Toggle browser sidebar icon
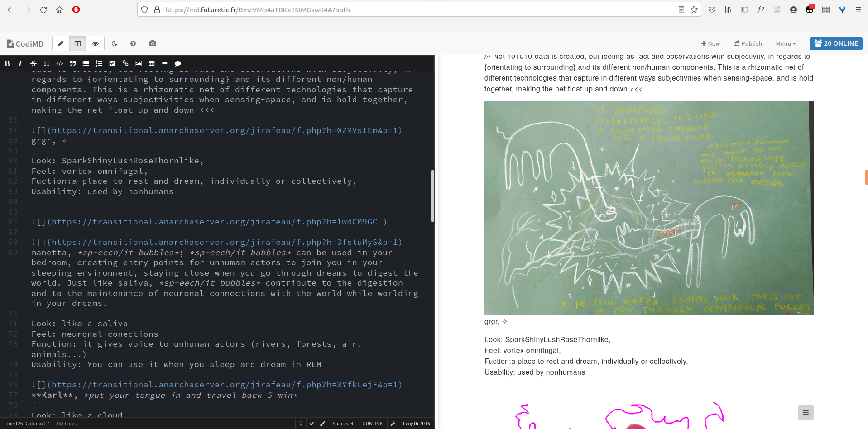Screen dimensions: 868x429 point(744,10)
